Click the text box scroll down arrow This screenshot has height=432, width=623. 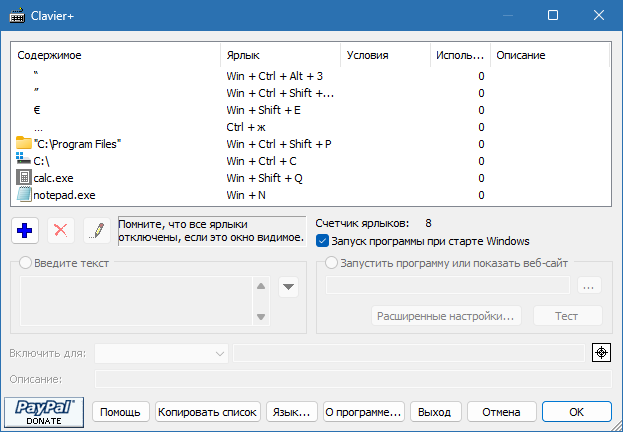point(261,317)
